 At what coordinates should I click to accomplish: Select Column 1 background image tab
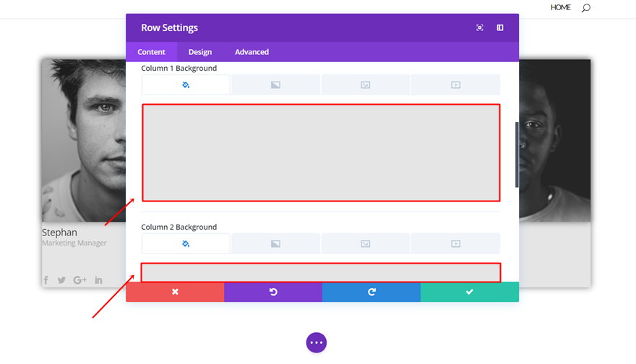366,84
